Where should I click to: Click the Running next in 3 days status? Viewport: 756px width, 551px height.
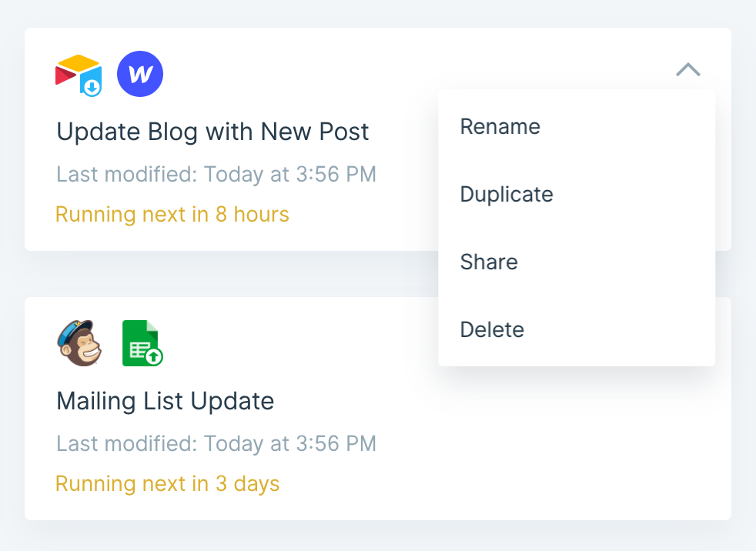tap(167, 484)
